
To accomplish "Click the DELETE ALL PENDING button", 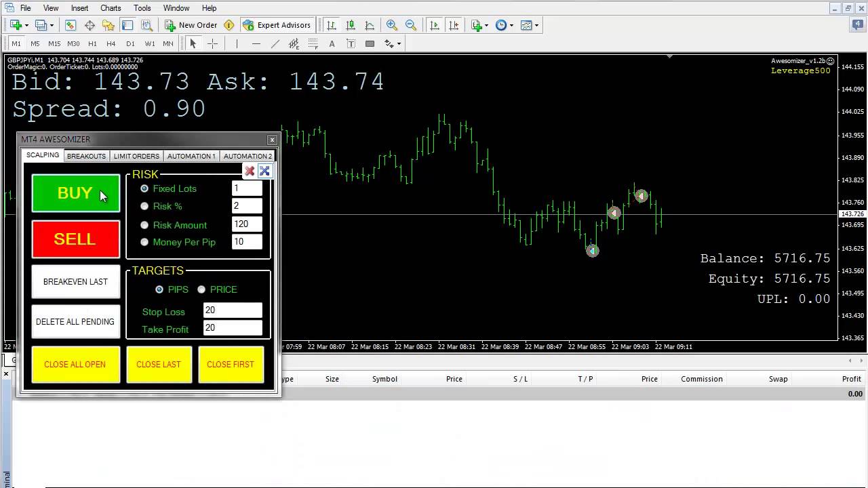I will pos(75,321).
